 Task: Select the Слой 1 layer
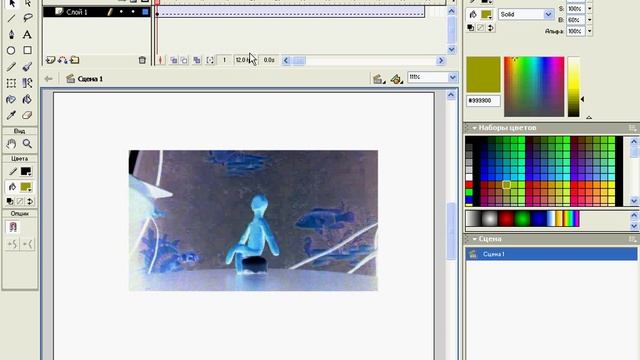96,12
